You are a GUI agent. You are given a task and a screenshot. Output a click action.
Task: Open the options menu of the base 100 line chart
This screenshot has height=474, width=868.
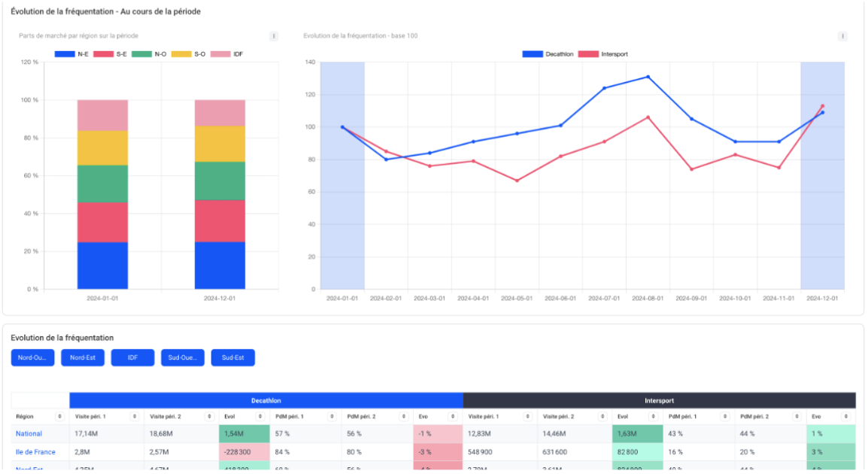tap(842, 36)
